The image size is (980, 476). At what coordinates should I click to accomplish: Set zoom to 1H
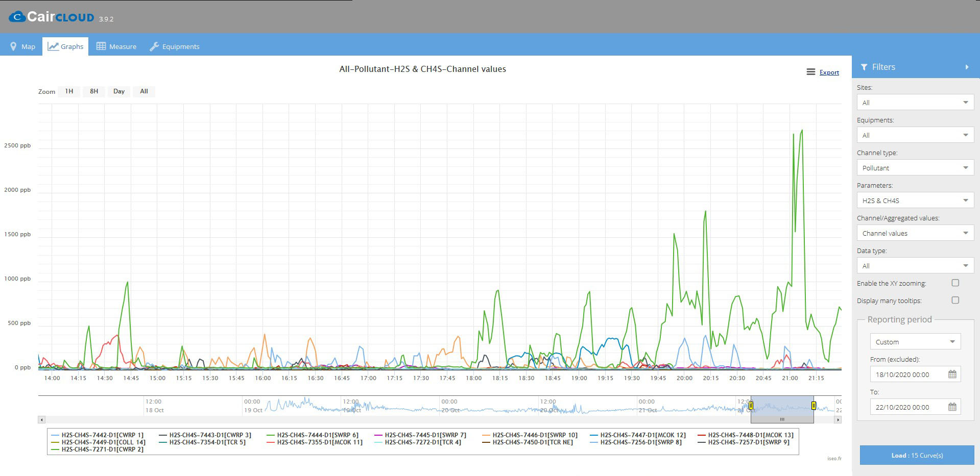tap(69, 91)
